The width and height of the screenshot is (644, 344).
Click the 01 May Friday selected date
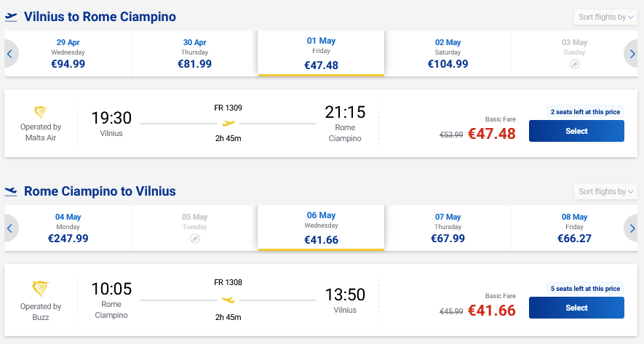[x=321, y=54]
